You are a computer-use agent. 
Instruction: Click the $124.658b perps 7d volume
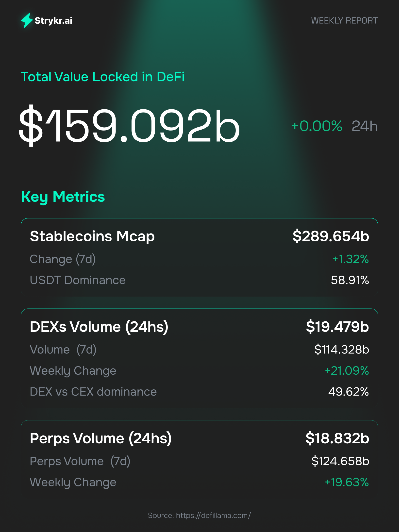pos(340,461)
